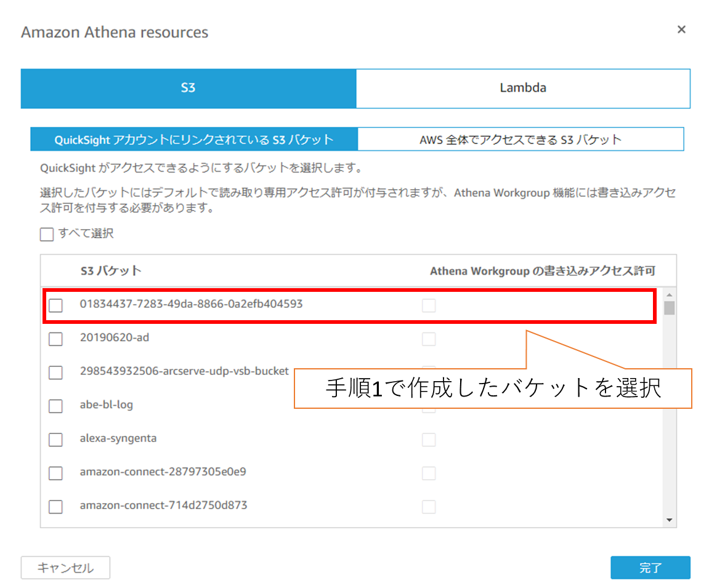701x588 pixels.
Task: Enable write permission for 01834437-7283-49da-8866-0a2efb404593
Action: pos(429,305)
